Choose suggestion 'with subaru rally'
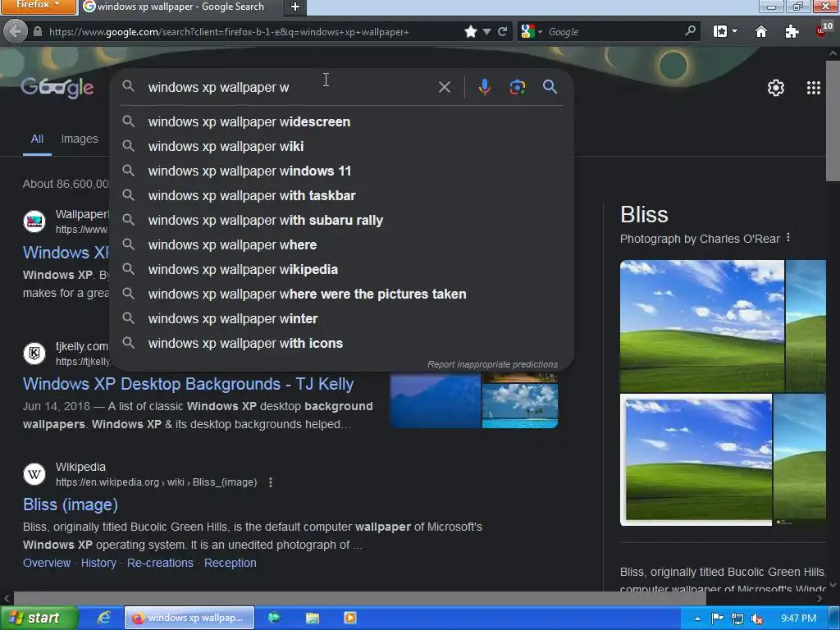This screenshot has height=630, width=840. [342, 220]
